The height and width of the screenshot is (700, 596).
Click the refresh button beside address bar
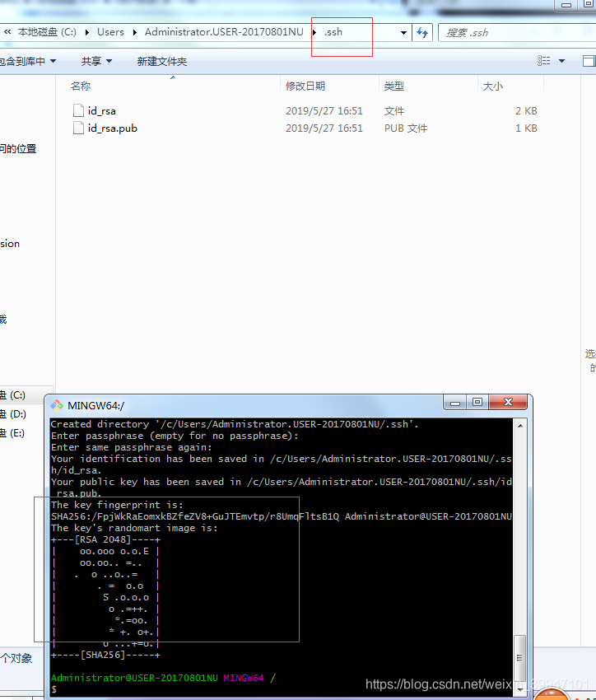click(422, 33)
